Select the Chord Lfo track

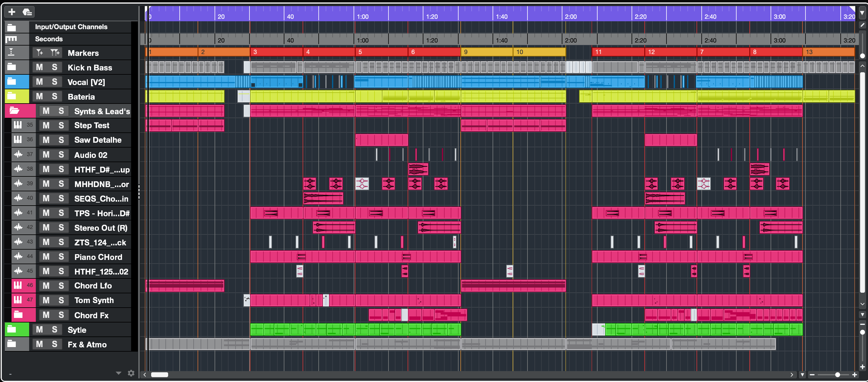click(x=93, y=285)
